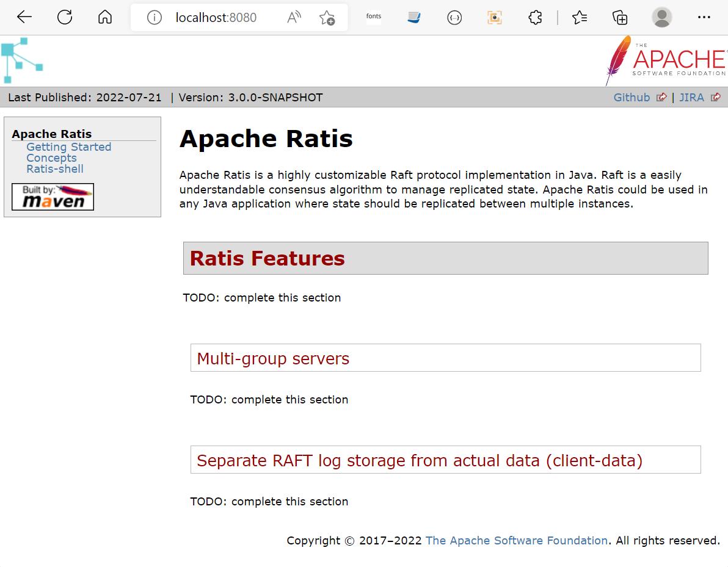Screen dimensions: 728x567
Task: Click the Version 3.0.0-SNAPSHOT text
Action: [251, 98]
